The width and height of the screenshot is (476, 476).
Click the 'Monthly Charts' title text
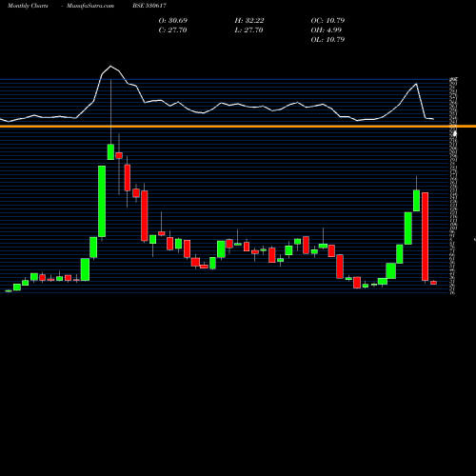28,6
